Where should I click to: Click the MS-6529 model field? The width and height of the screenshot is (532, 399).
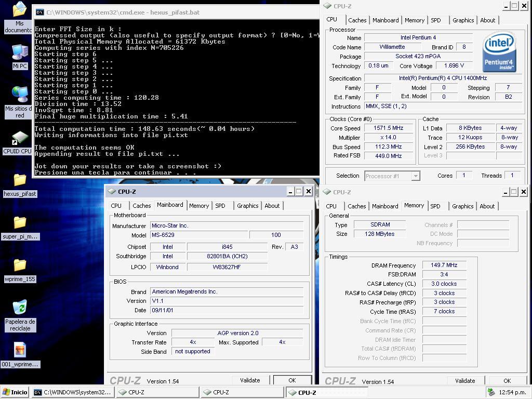click(199, 235)
